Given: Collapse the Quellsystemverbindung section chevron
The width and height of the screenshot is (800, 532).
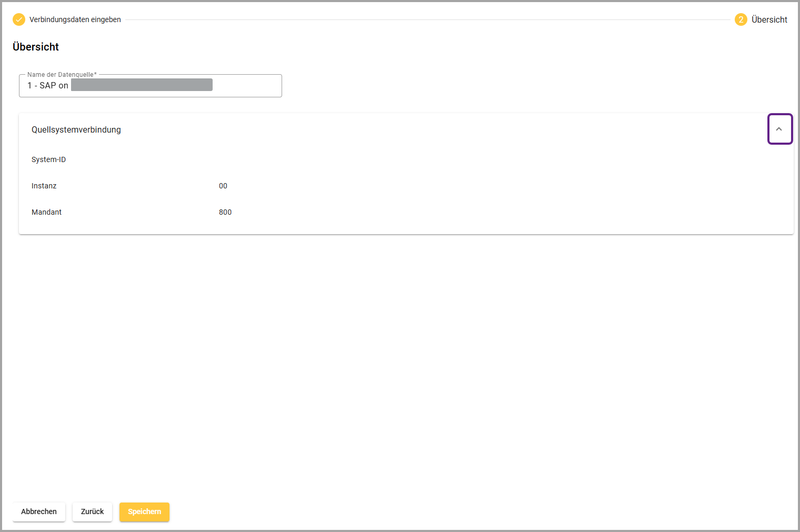Looking at the screenshot, I should pos(779,129).
